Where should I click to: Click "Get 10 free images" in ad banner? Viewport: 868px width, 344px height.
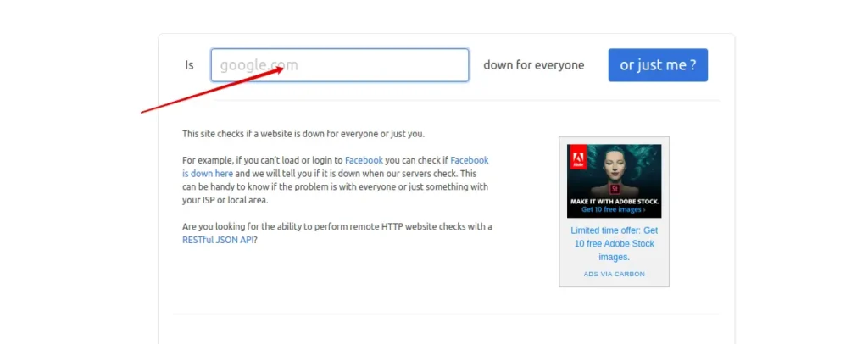pyautogui.click(x=612, y=209)
